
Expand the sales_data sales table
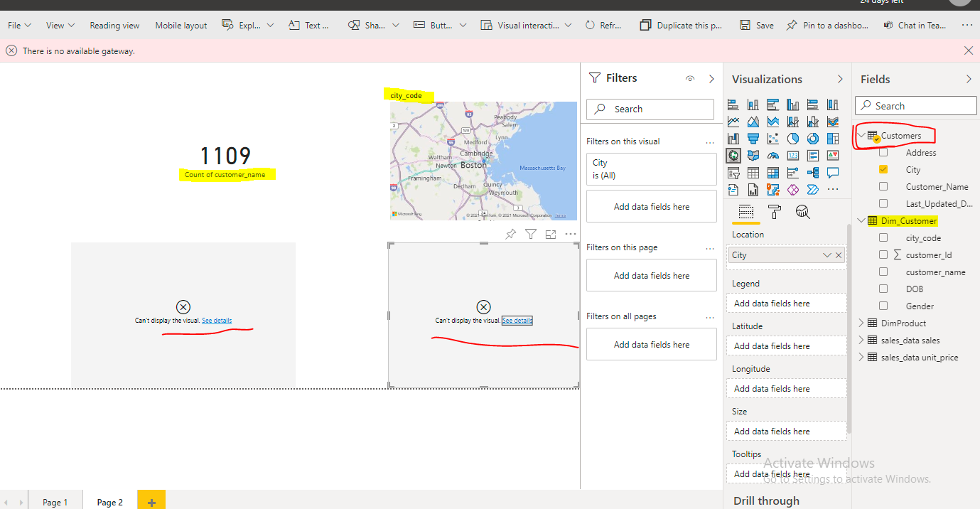coord(861,341)
